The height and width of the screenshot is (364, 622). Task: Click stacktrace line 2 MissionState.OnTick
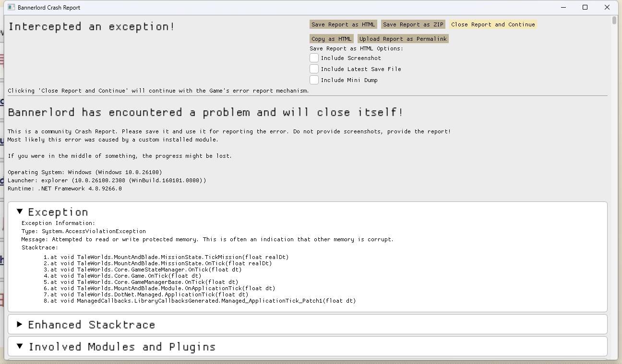click(157, 263)
